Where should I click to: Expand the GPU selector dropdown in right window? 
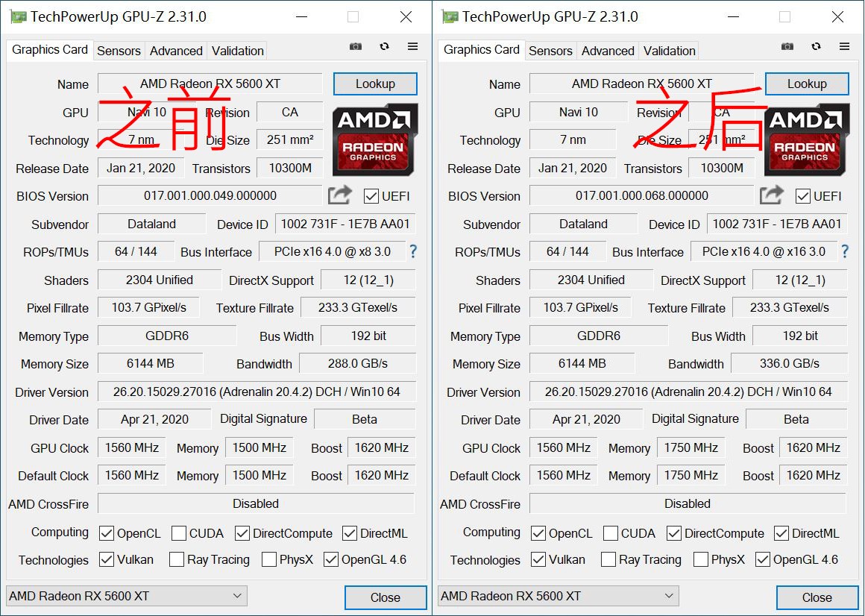(558, 596)
